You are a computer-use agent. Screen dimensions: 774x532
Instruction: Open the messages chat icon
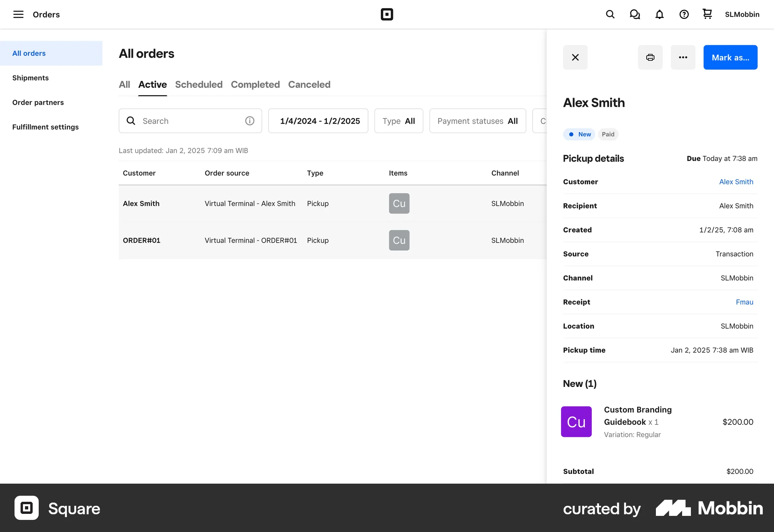[x=635, y=15]
